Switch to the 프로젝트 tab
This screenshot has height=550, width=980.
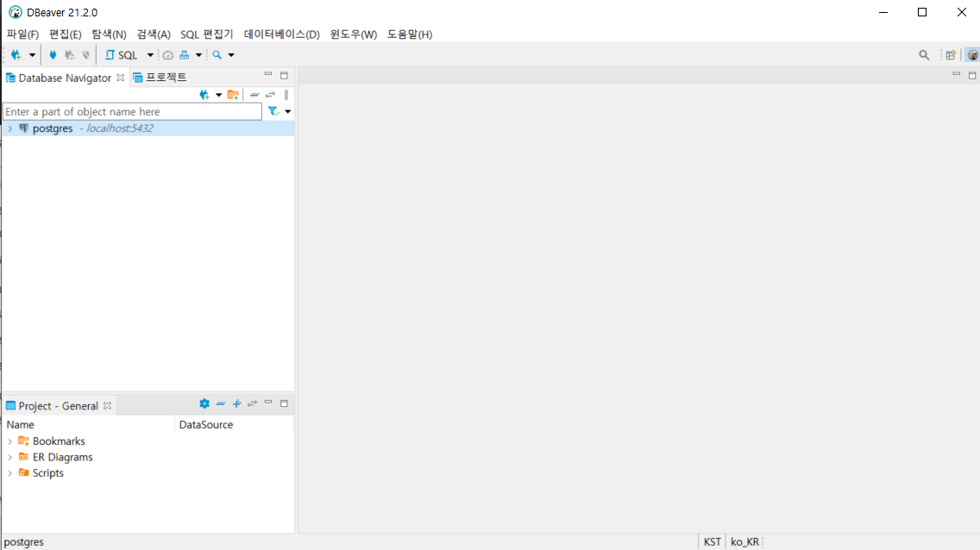[x=160, y=78]
